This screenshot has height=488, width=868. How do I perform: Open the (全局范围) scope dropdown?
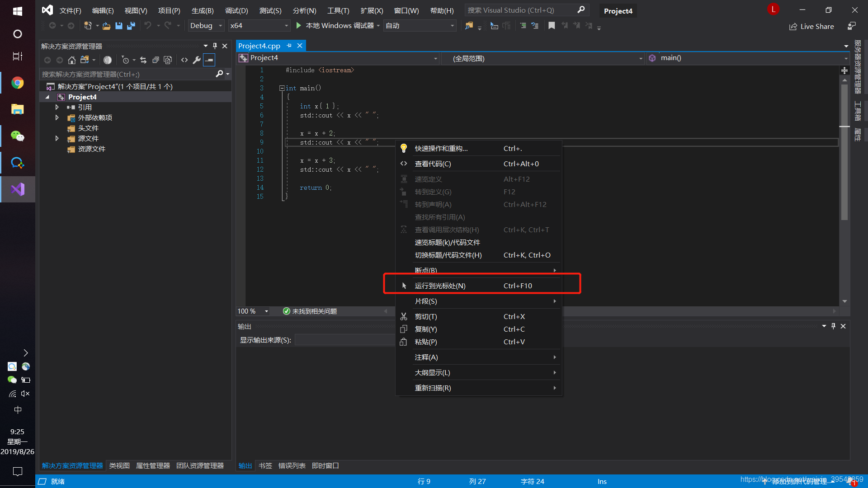pos(542,58)
